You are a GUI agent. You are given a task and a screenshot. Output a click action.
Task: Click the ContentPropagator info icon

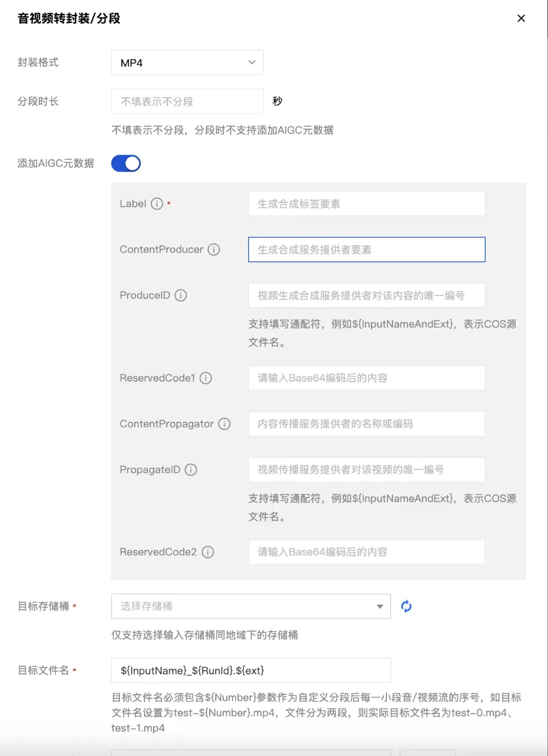(224, 424)
